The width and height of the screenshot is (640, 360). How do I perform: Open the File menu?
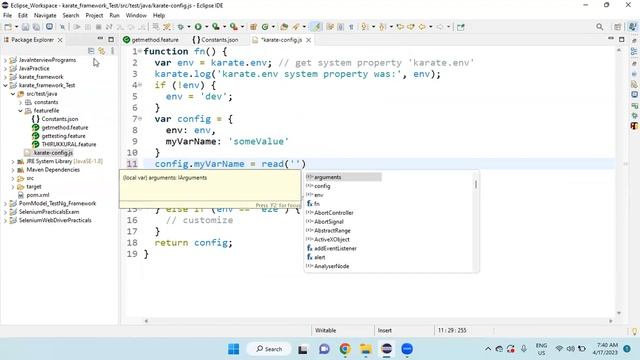click(7, 15)
